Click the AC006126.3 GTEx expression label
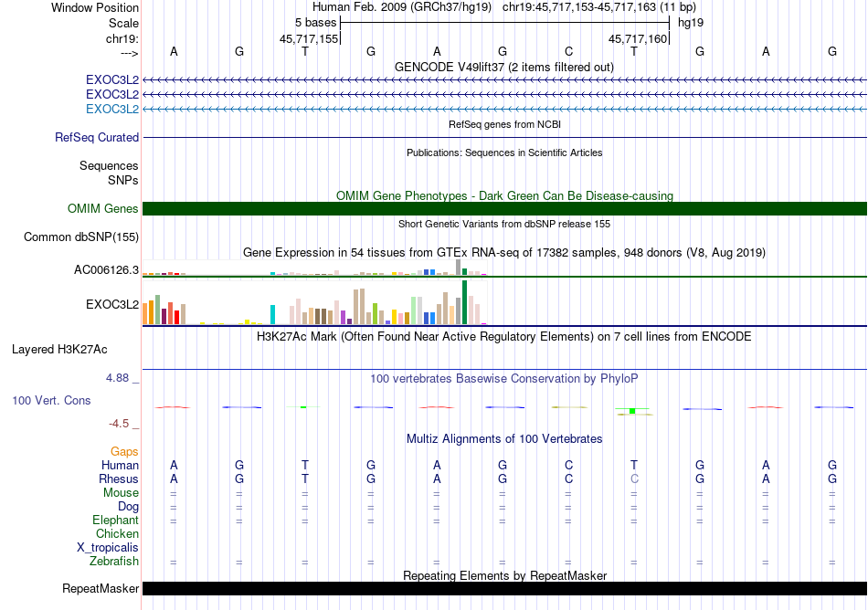 click(106, 270)
